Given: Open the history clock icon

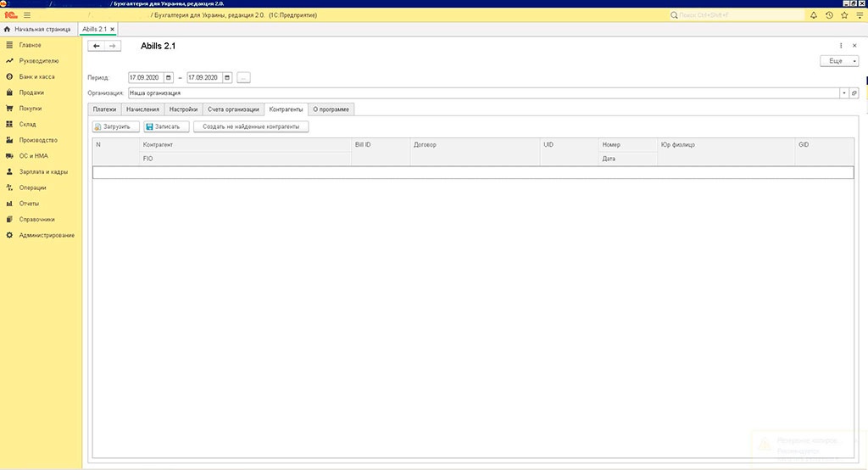Looking at the screenshot, I should point(829,15).
